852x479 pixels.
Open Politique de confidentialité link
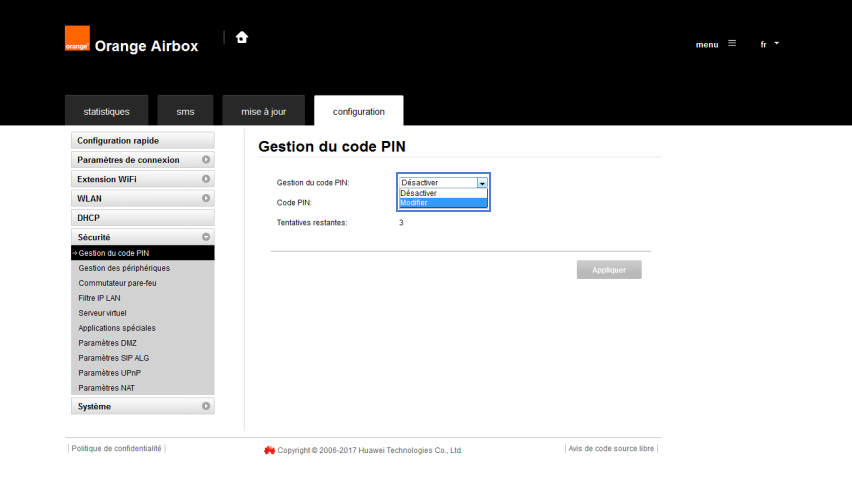[116, 449]
